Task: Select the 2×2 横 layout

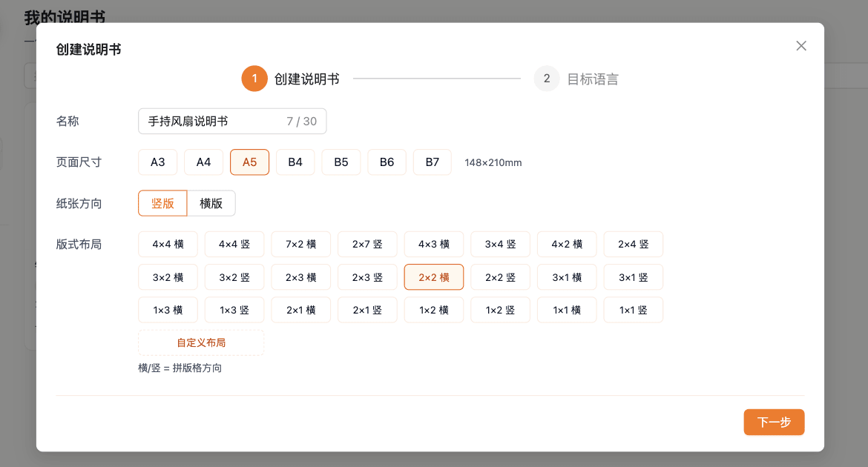Action: point(433,277)
